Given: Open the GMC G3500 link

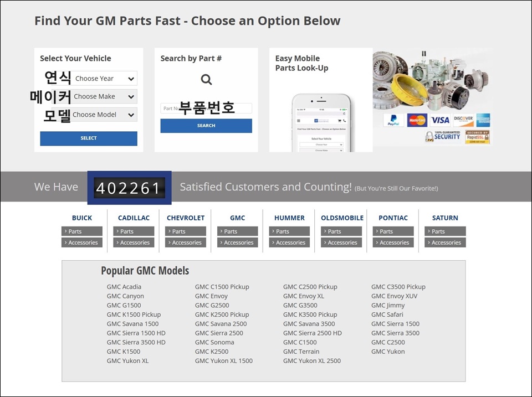Looking at the screenshot, I should [x=300, y=305].
